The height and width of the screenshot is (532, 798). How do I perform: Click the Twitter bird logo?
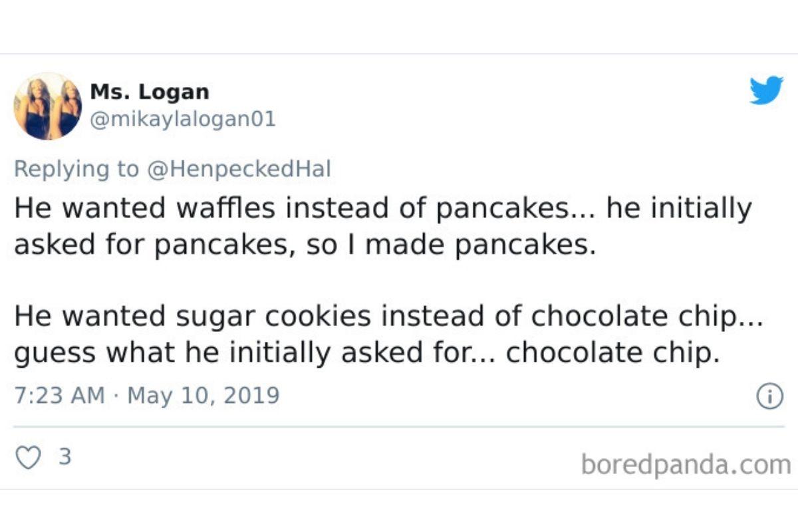[766, 91]
